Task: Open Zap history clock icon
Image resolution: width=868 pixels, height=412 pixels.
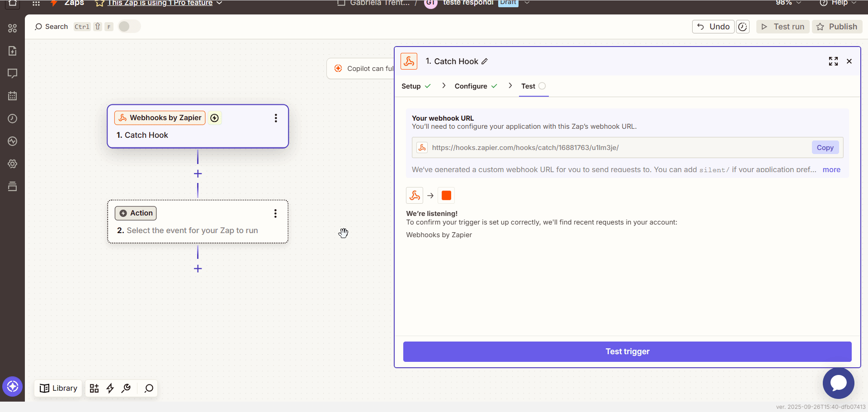Action: tap(12, 118)
